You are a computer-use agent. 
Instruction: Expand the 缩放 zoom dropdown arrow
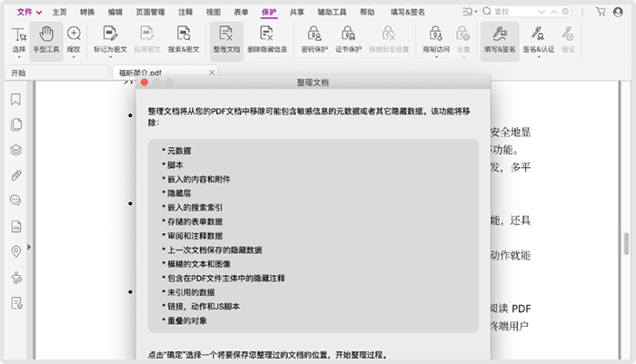tap(74, 57)
